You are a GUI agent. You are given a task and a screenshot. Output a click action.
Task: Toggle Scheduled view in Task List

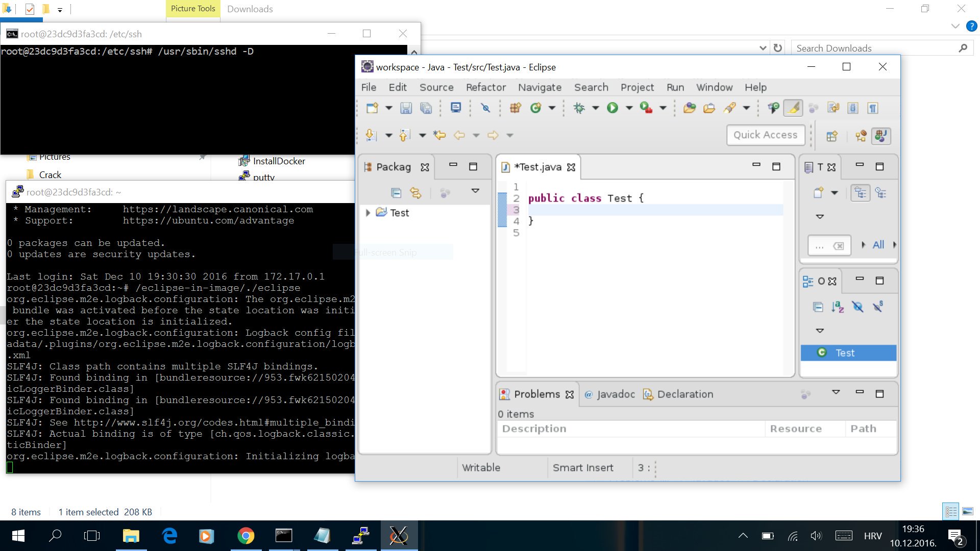[881, 193]
